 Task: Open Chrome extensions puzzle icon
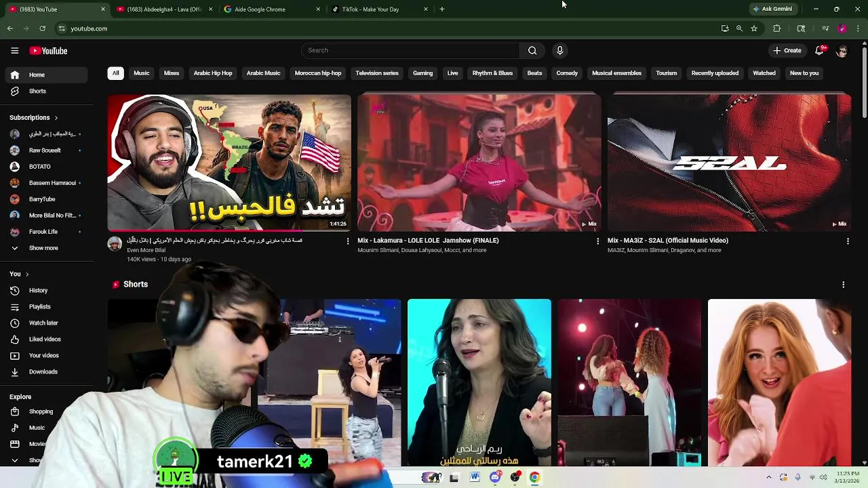pyautogui.click(x=777, y=28)
